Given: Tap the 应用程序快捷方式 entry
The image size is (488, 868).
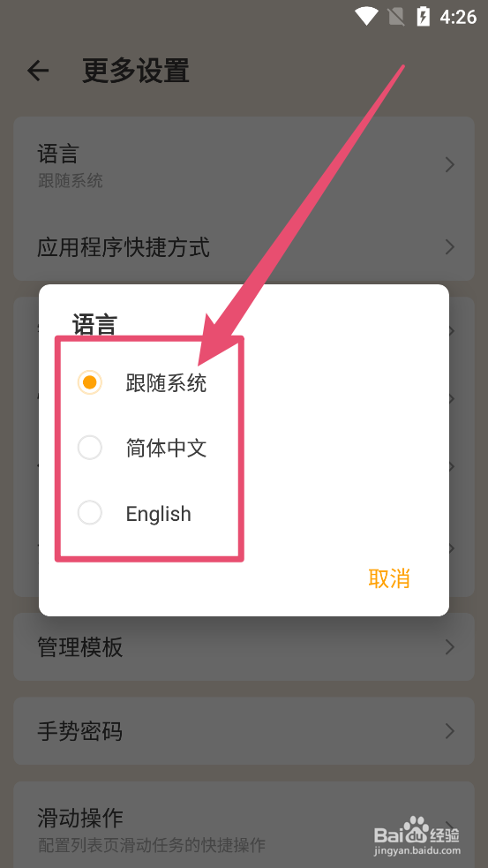Looking at the screenshot, I should pyautogui.click(x=244, y=247).
